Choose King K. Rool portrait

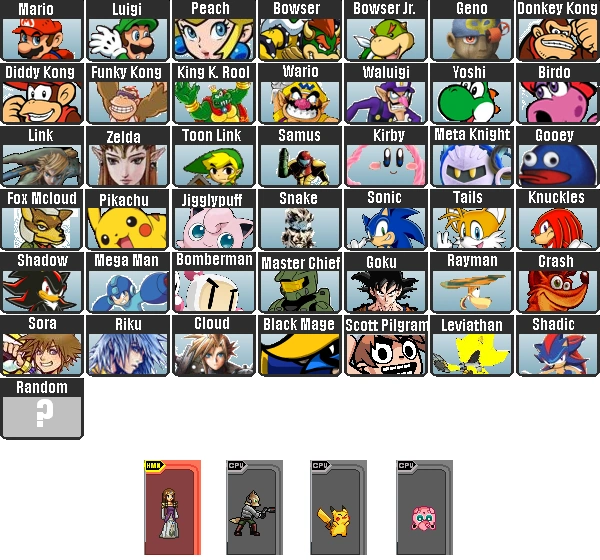(214, 93)
